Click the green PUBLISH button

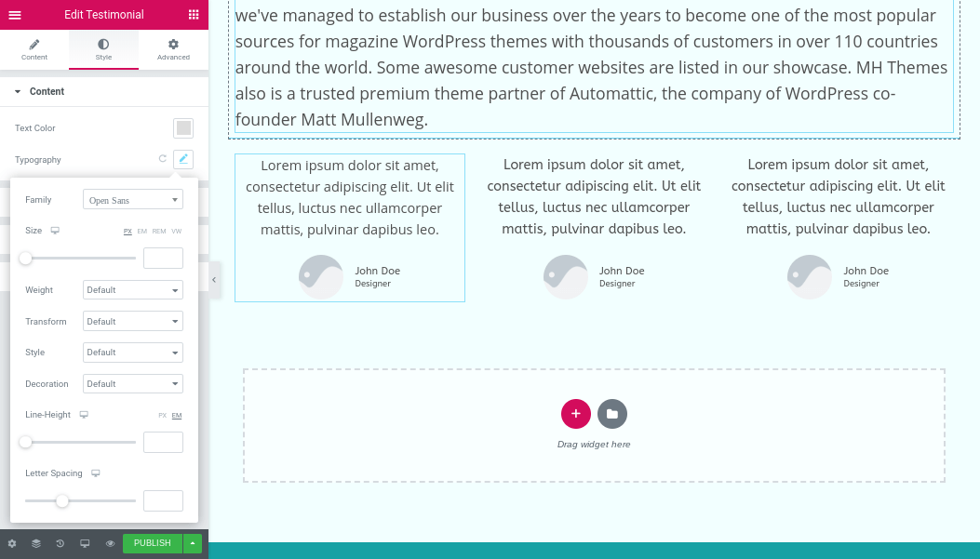coord(153,543)
